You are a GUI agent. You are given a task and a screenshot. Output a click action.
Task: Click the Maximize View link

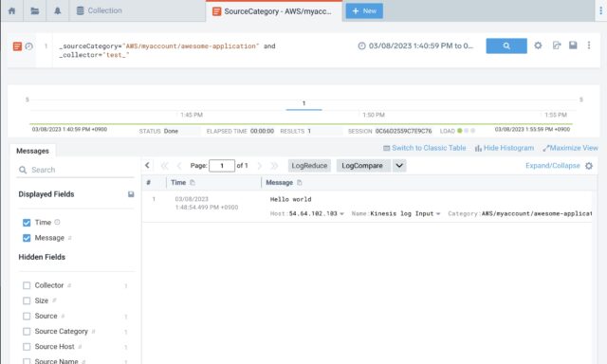click(x=571, y=148)
